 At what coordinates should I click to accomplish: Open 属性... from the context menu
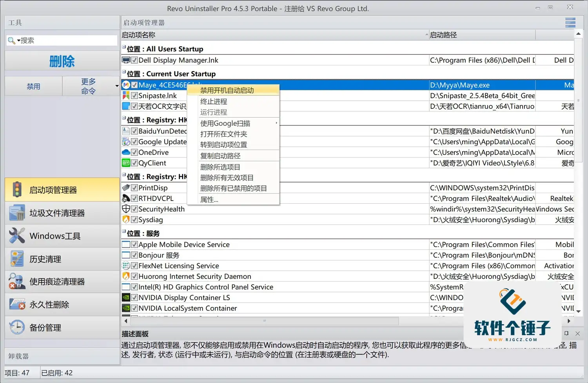point(233,199)
